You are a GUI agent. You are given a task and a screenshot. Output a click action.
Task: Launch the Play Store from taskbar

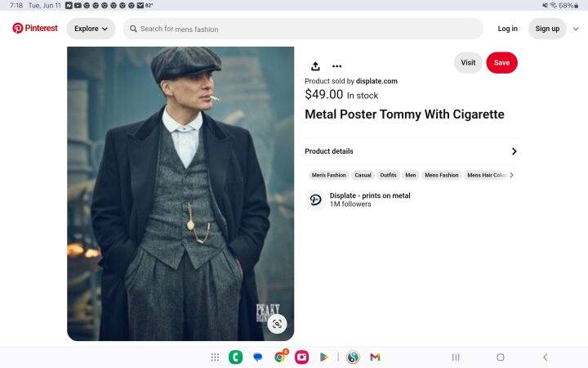[x=323, y=357]
